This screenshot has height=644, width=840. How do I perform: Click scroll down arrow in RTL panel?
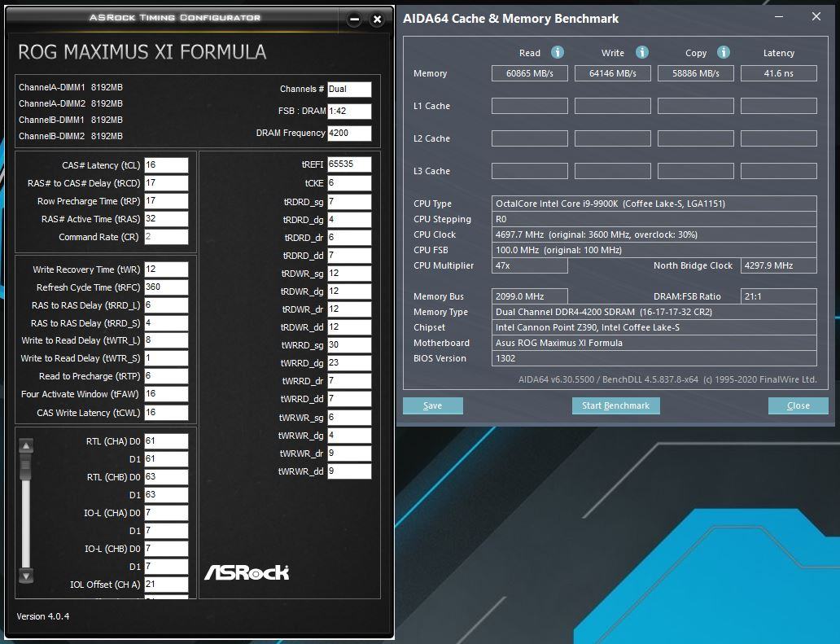pos(26,576)
